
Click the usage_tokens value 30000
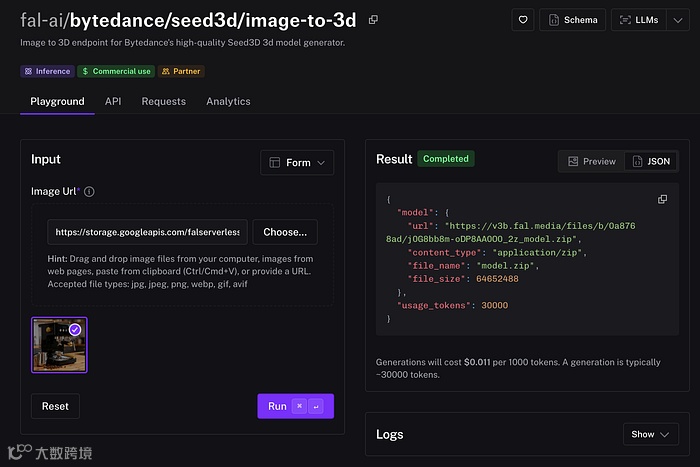click(494, 305)
